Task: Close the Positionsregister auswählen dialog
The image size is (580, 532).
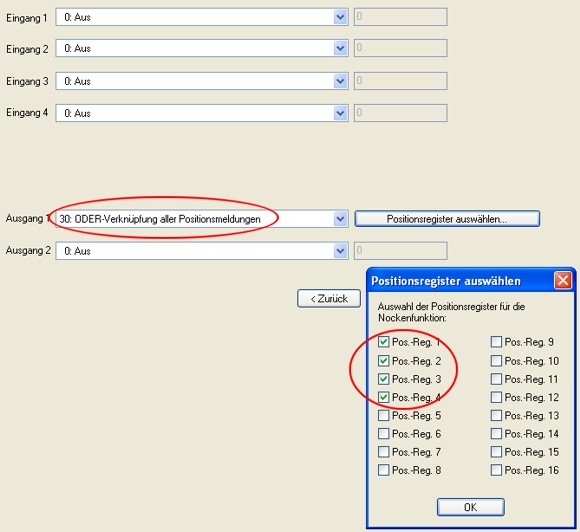Action: tap(563, 280)
